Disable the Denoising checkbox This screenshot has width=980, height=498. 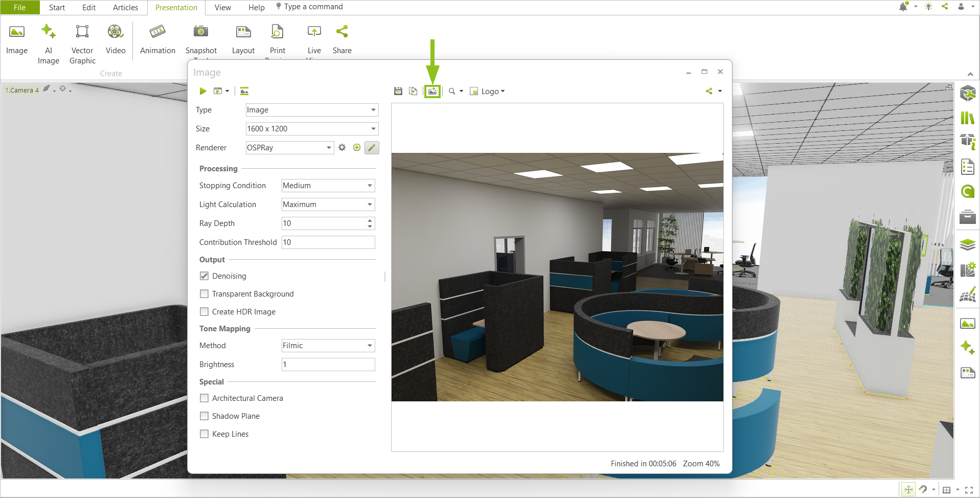pos(204,276)
